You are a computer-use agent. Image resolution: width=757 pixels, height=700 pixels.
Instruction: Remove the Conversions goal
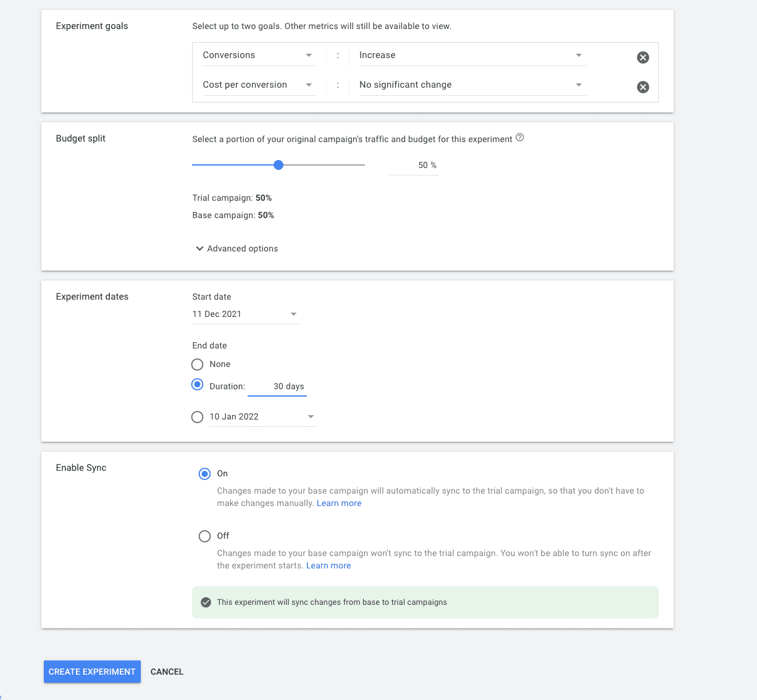pyautogui.click(x=643, y=57)
